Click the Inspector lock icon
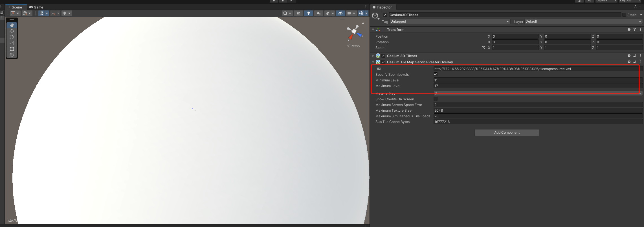The image size is (644, 227). click(x=635, y=7)
